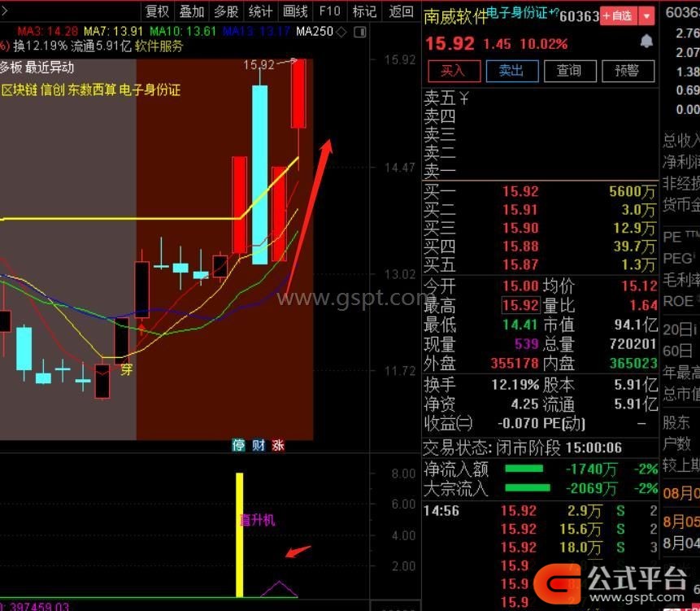
Task: Toggle the side panel icon after MA250
Action: [360, 32]
